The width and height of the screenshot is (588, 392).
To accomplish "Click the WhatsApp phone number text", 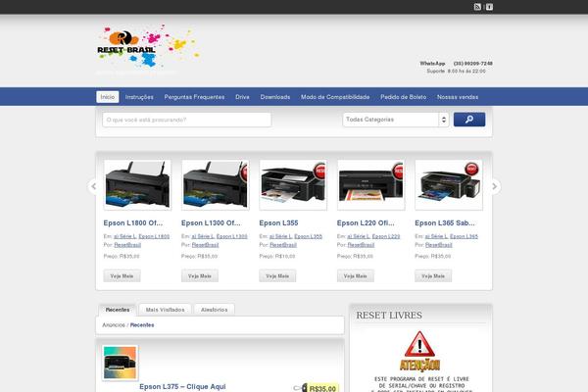I will tap(473, 64).
